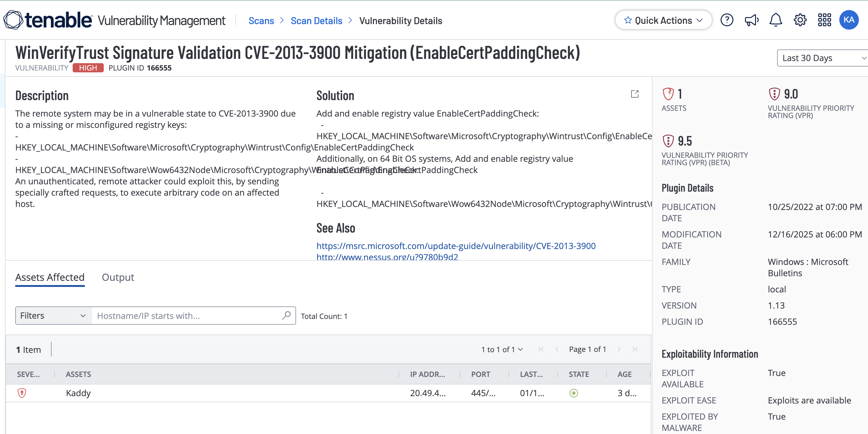Screen dimensions: 868x434
Task: Sort by the Age column header
Action: click(x=624, y=374)
